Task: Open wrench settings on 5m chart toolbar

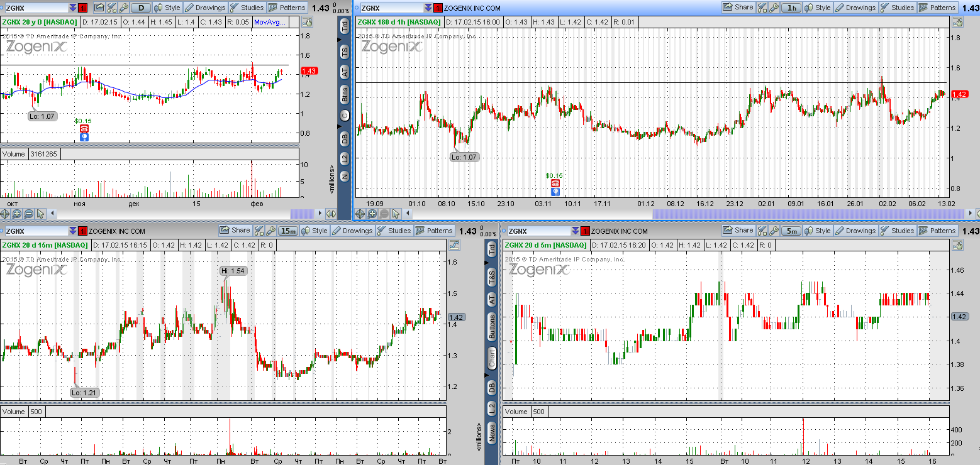Action: [x=773, y=231]
